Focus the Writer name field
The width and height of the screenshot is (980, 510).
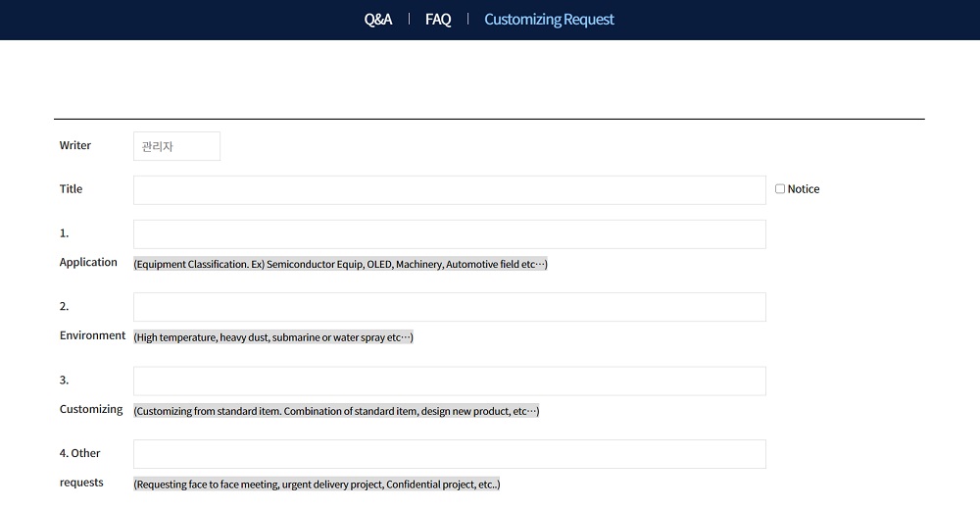[176, 146]
